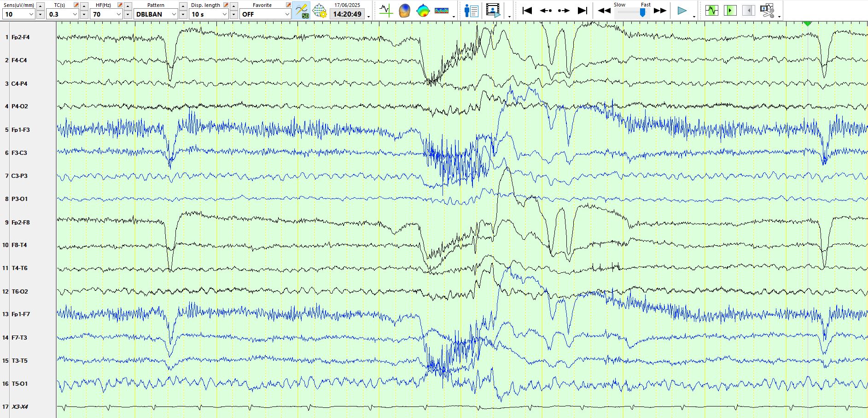Select the T5-O1 channel label
Image resolution: width=868 pixels, height=418 pixels.
pos(19,383)
